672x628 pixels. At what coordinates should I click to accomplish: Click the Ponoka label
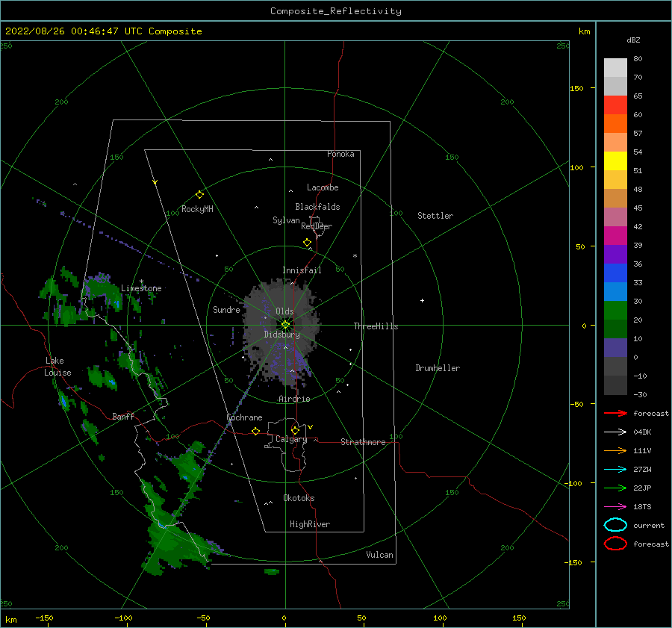click(340, 155)
